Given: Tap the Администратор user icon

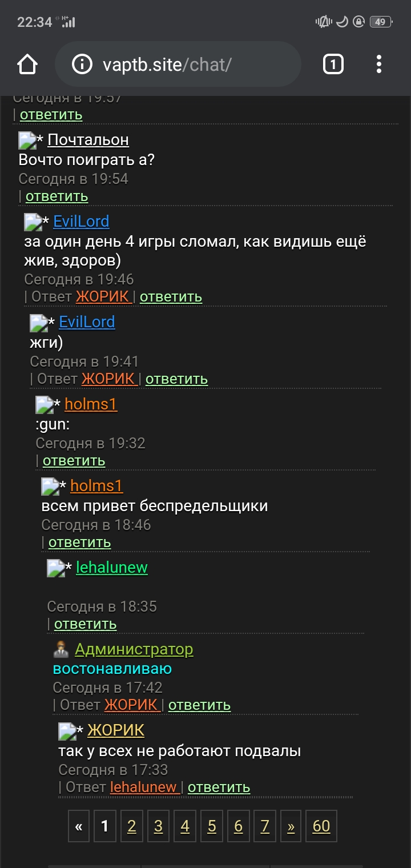Looking at the screenshot, I should coord(61,649).
